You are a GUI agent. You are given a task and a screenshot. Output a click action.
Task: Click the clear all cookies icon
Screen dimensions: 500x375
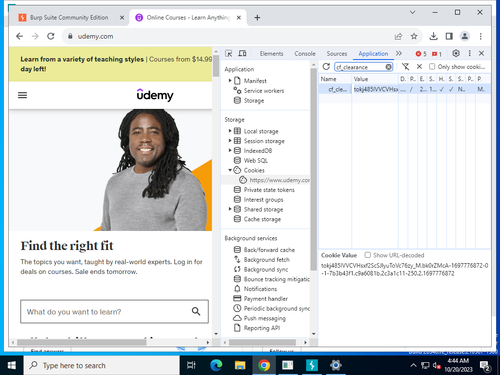click(405, 67)
